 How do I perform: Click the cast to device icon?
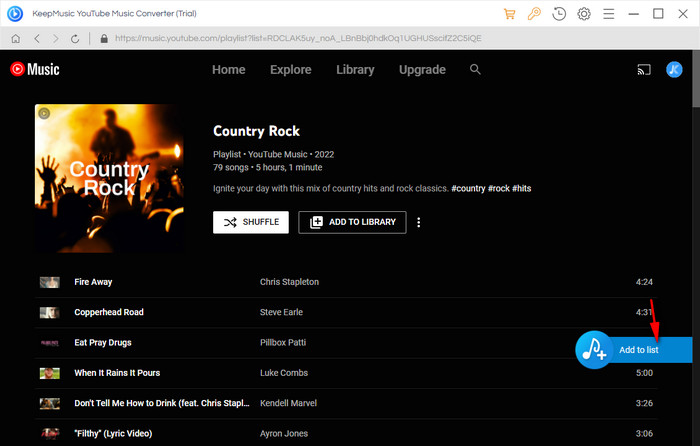644,70
